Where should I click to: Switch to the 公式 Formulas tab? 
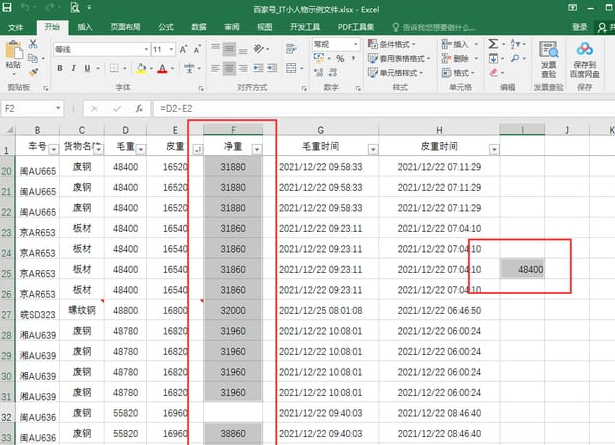click(x=166, y=27)
